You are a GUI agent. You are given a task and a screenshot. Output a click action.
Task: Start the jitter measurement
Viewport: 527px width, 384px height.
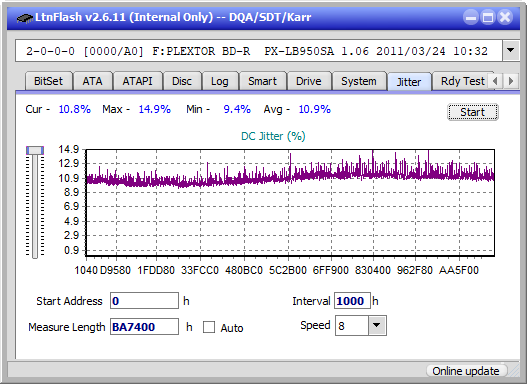473,112
